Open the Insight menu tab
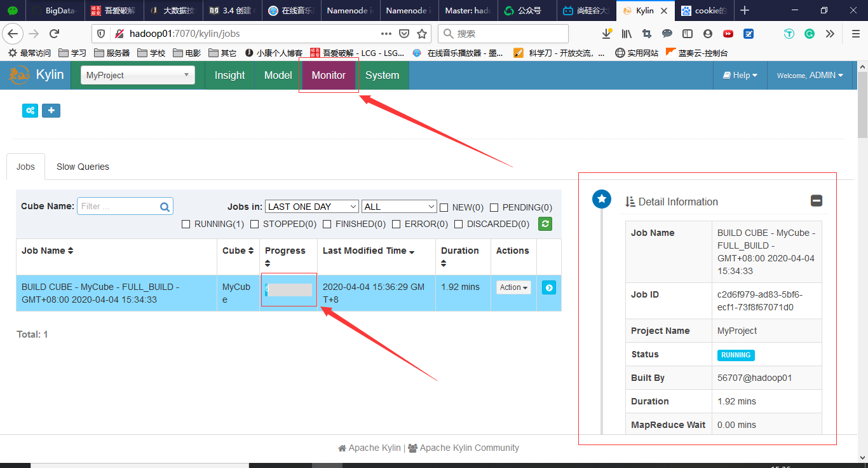This screenshot has width=868, height=468. [229, 75]
